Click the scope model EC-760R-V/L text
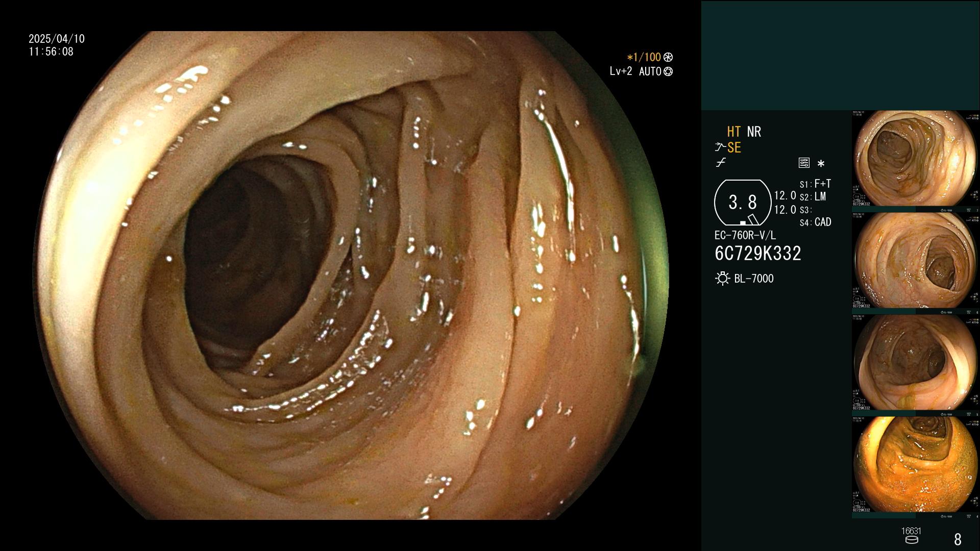The width and height of the screenshot is (980, 551). click(745, 235)
